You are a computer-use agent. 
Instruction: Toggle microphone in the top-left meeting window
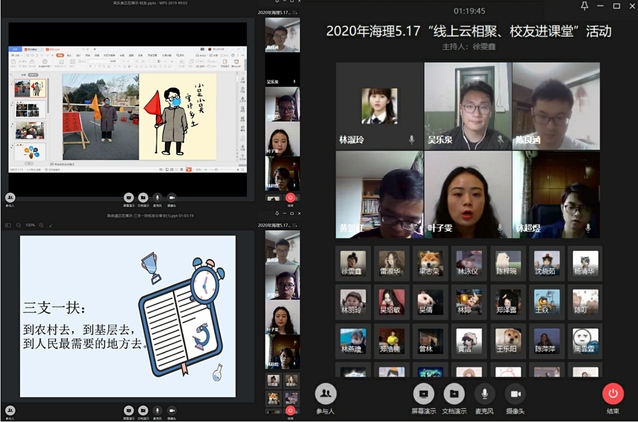click(157, 197)
